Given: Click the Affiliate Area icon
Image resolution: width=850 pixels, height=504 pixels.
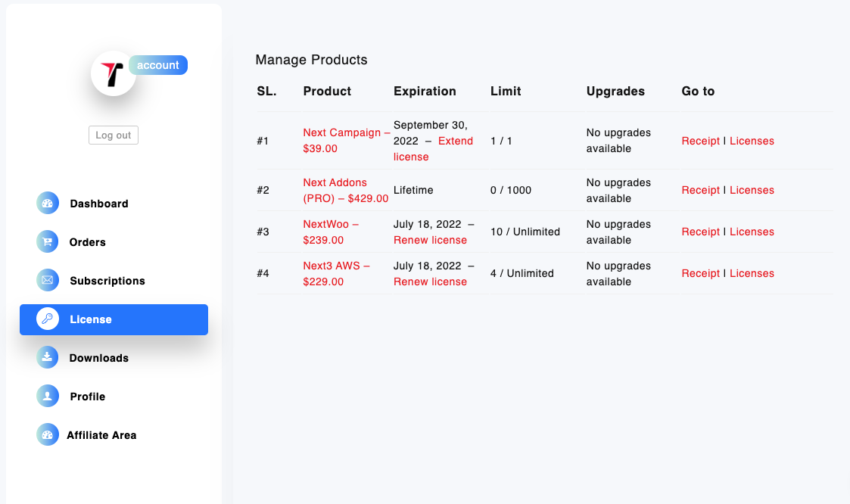Looking at the screenshot, I should coord(47,434).
